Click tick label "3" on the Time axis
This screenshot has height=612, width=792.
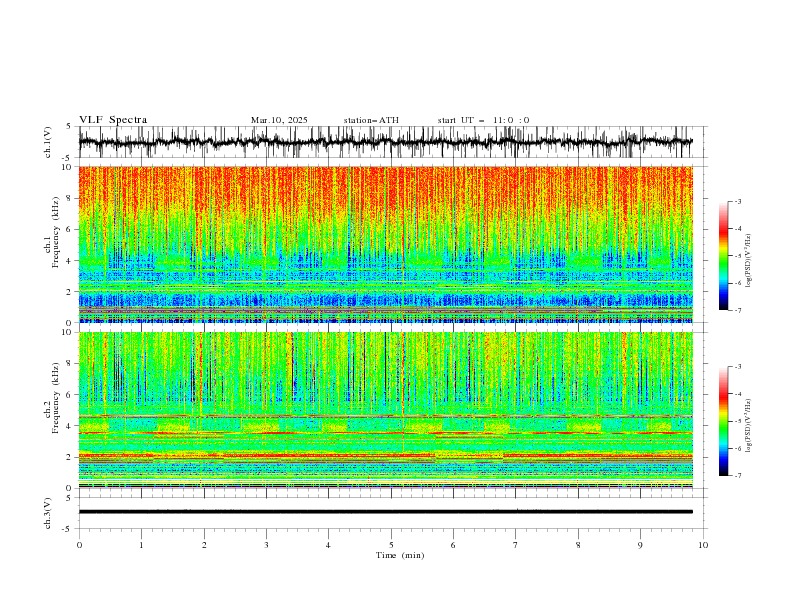click(x=266, y=545)
